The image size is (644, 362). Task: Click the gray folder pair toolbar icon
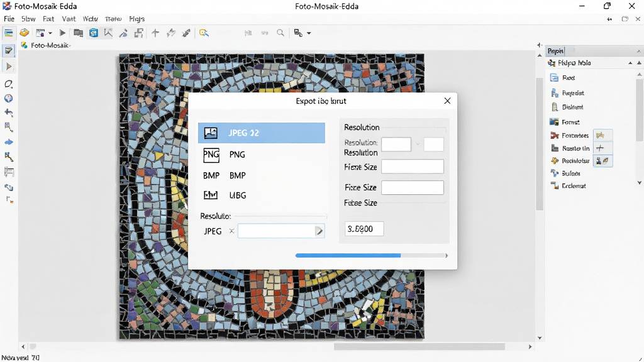(x=78, y=33)
